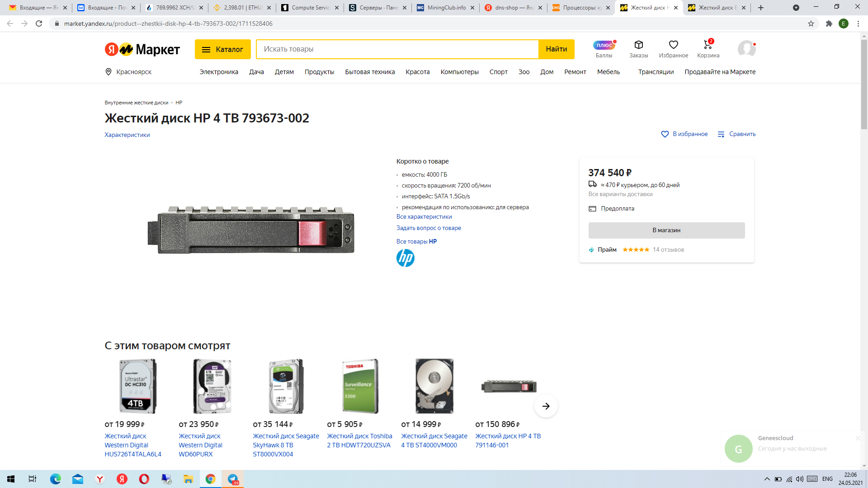This screenshot has height=488, width=868.
Task: Switch the ENG input language indicator
Action: 827,479
